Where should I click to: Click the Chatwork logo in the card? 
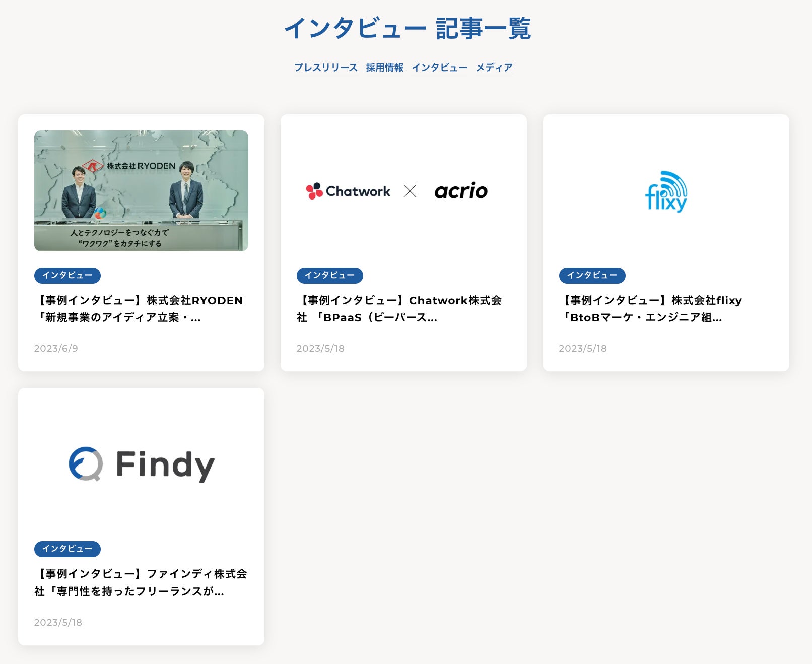(348, 191)
